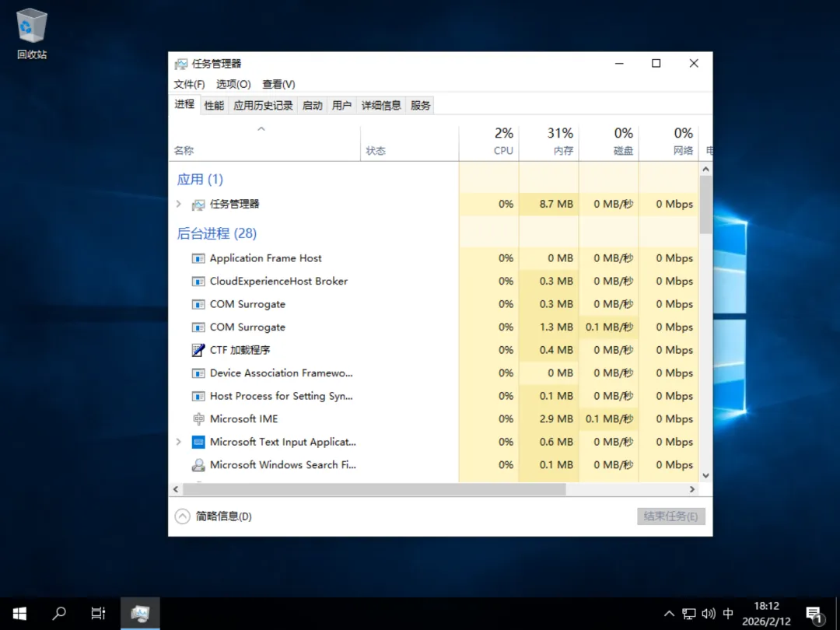Show hidden system tray icons
The width and height of the screenshot is (840, 630).
coord(669,614)
